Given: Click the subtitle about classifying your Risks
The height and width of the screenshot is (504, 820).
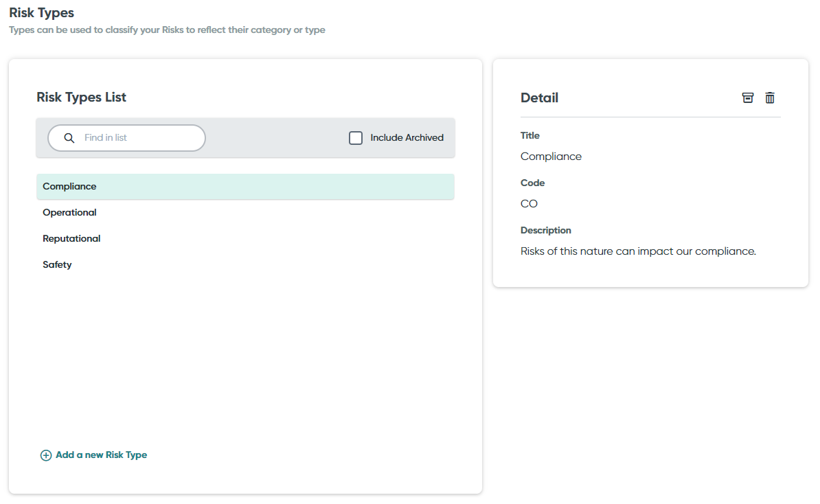Looking at the screenshot, I should tap(167, 30).
